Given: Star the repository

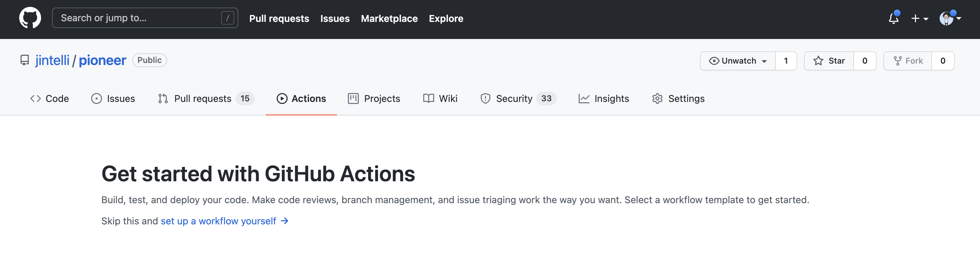Looking at the screenshot, I should (829, 61).
